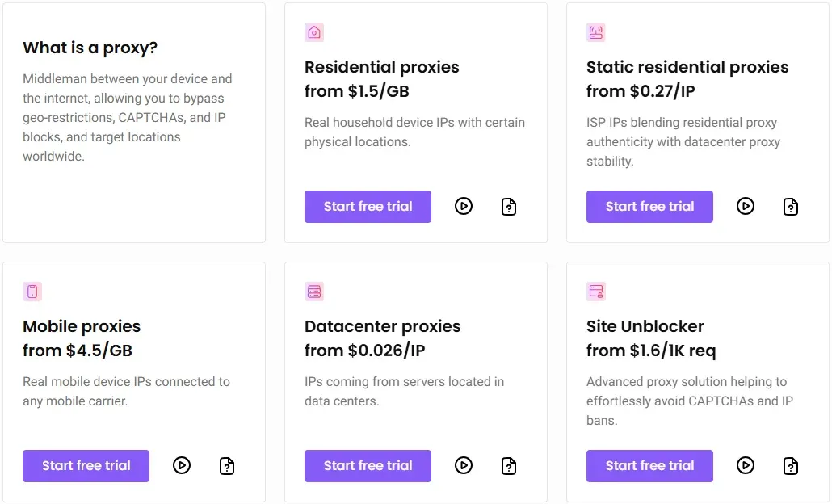Open documentation icon for Residential proxies
832x504 pixels.
tap(509, 207)
